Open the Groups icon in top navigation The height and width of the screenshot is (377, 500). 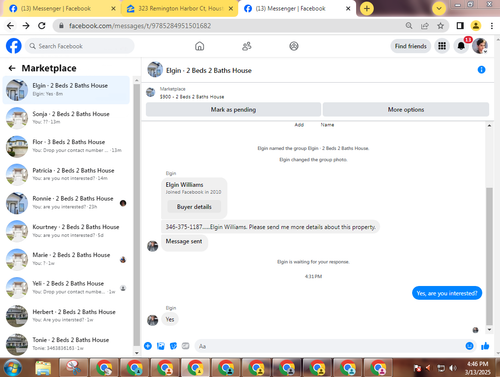(x=294, y=46)
